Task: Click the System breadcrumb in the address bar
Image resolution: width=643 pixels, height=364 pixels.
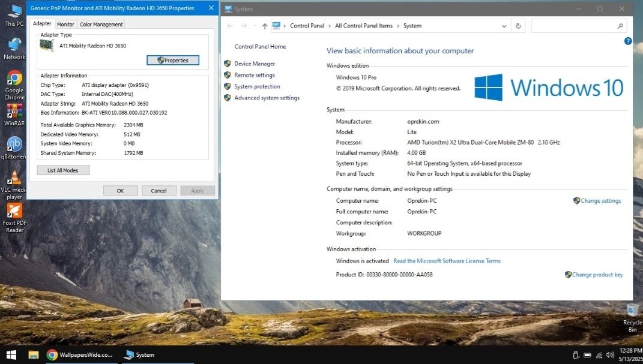Action: [412, 25]
